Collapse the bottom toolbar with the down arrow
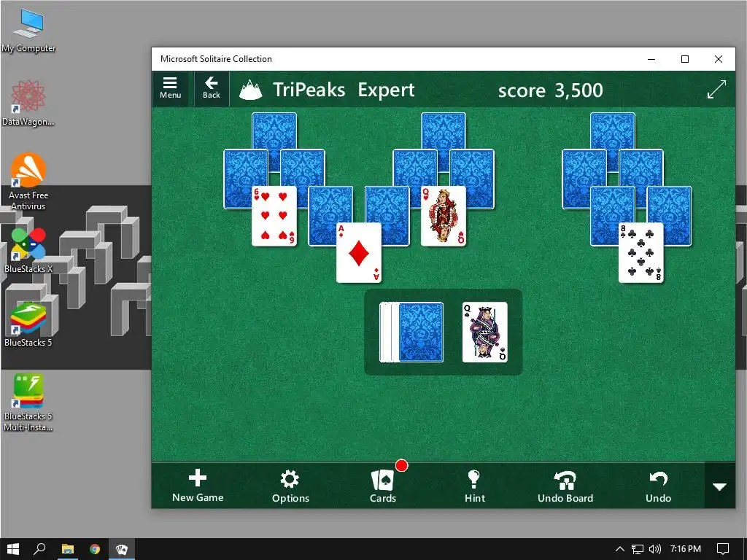Viewport: 747px width, 560px height. [x=719, y=486]
